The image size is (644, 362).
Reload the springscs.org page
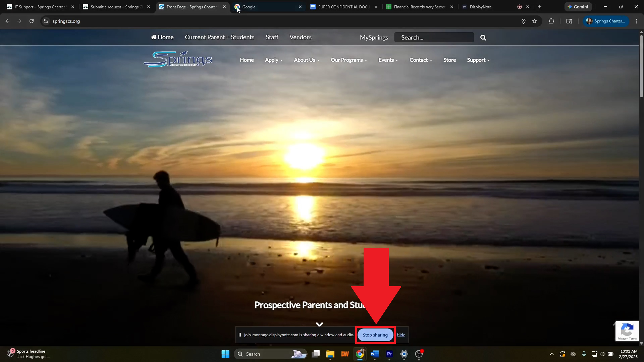[32, 21]
